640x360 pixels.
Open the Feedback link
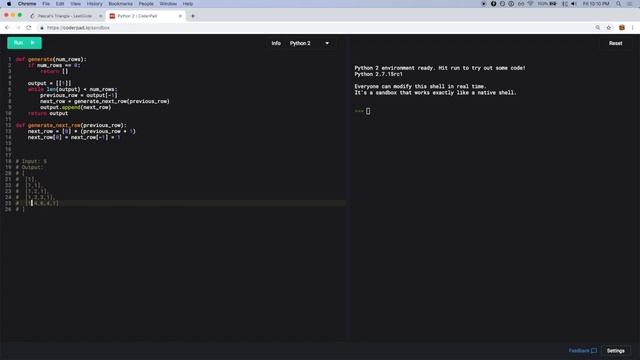coord(582,351)
